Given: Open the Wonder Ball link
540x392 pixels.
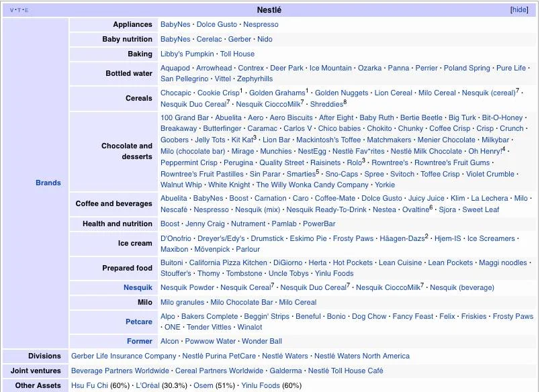Looking at the screenshot, I should [262, 341].
